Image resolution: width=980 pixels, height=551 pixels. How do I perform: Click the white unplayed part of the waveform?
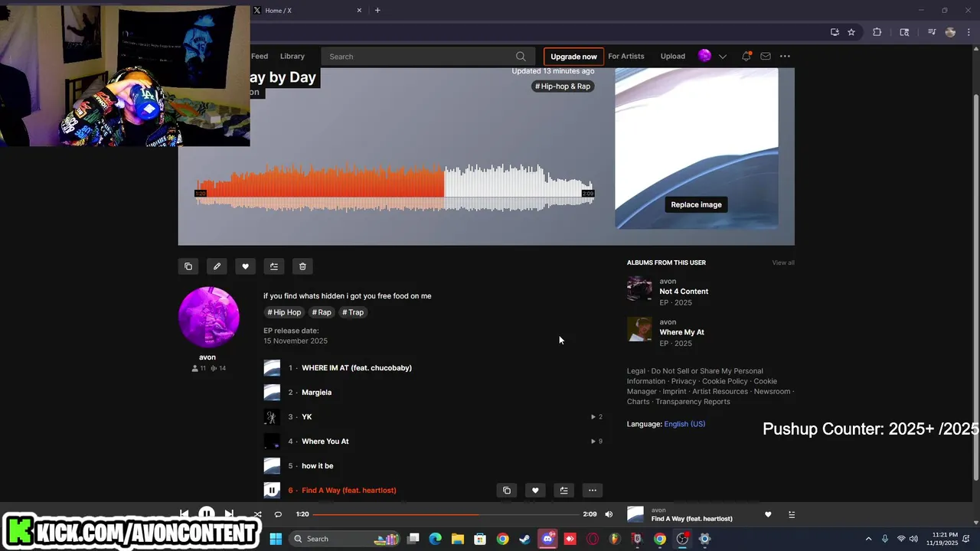click(518, 187)
